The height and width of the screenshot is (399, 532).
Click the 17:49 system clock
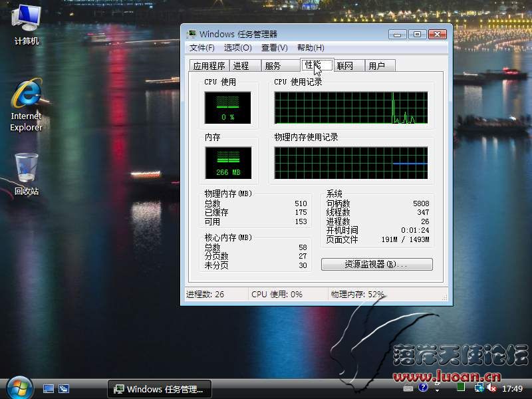pyautogui.click(x=512, y=388)
